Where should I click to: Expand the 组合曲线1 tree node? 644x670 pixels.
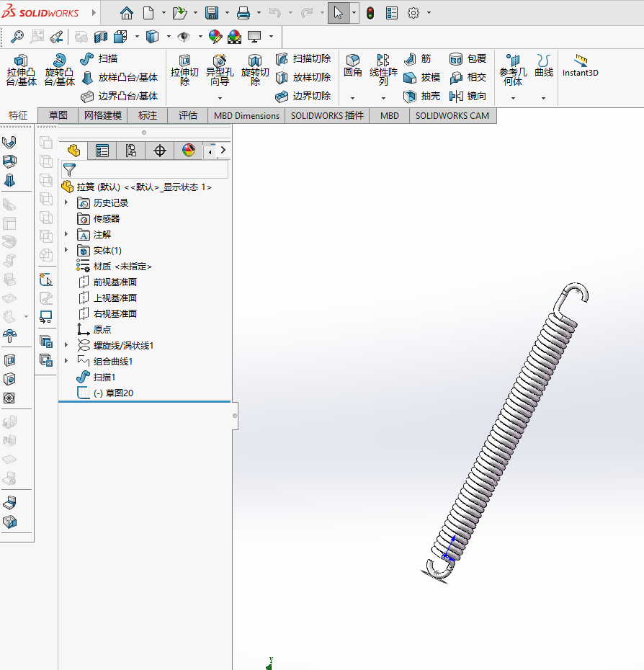[x=66, y=361]
